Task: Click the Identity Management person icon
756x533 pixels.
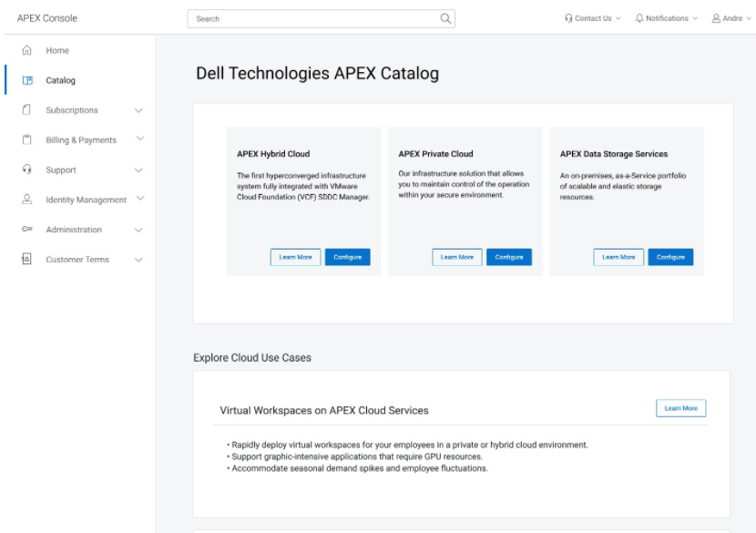Action: point(27,200)
